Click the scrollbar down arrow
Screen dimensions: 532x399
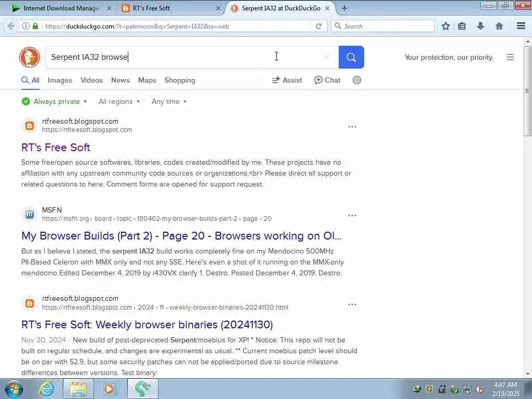[527, 374]
